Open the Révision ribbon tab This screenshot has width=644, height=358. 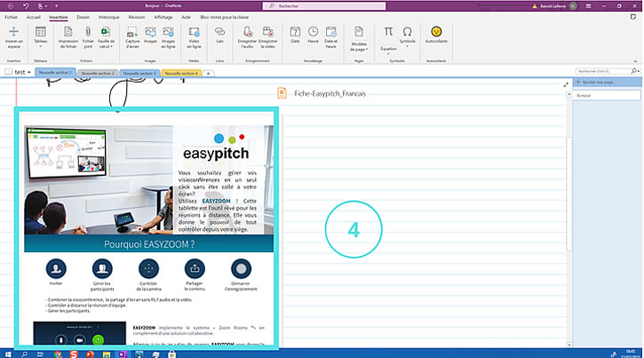[137, 17]
